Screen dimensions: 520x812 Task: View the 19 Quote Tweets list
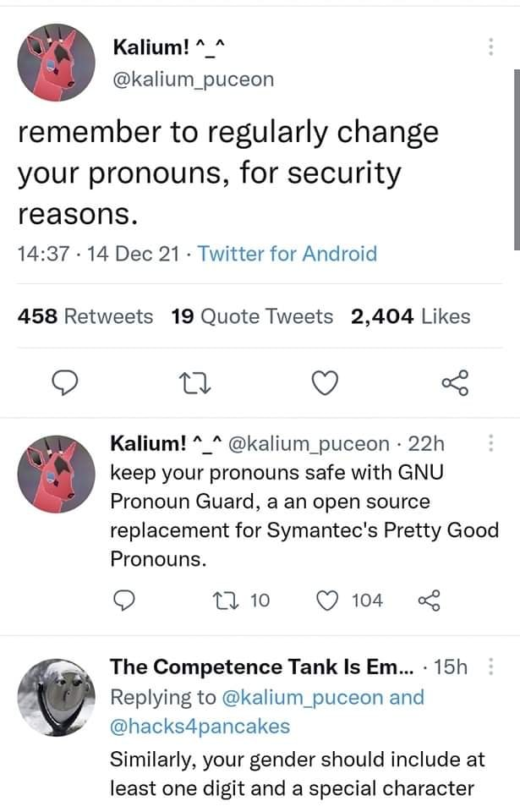coord(251,316)
